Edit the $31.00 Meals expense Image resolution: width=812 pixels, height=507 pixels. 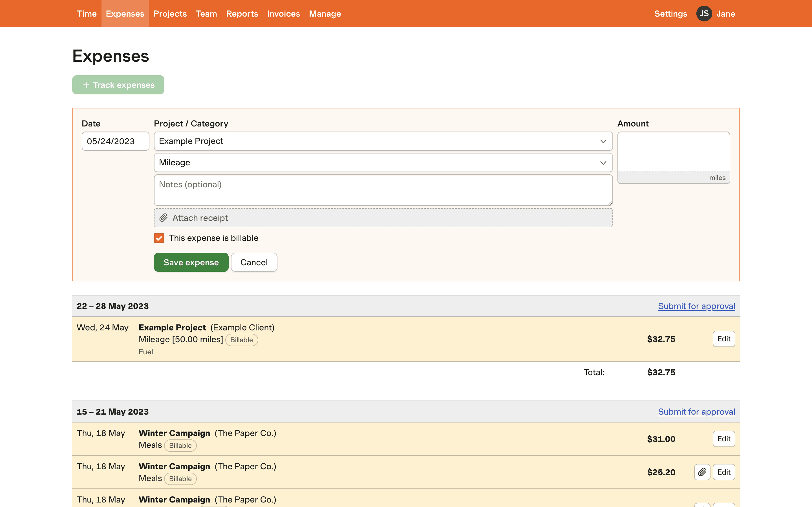723,439
